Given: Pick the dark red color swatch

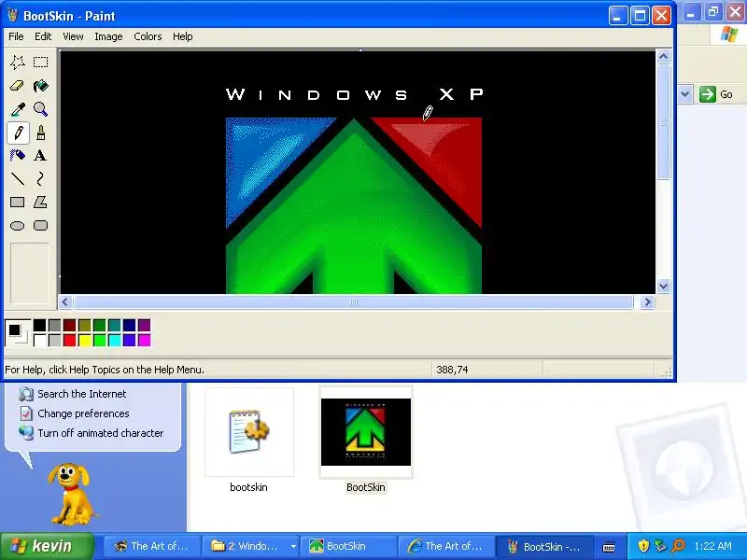Looking at the screenshot, I should coord(69,325).
